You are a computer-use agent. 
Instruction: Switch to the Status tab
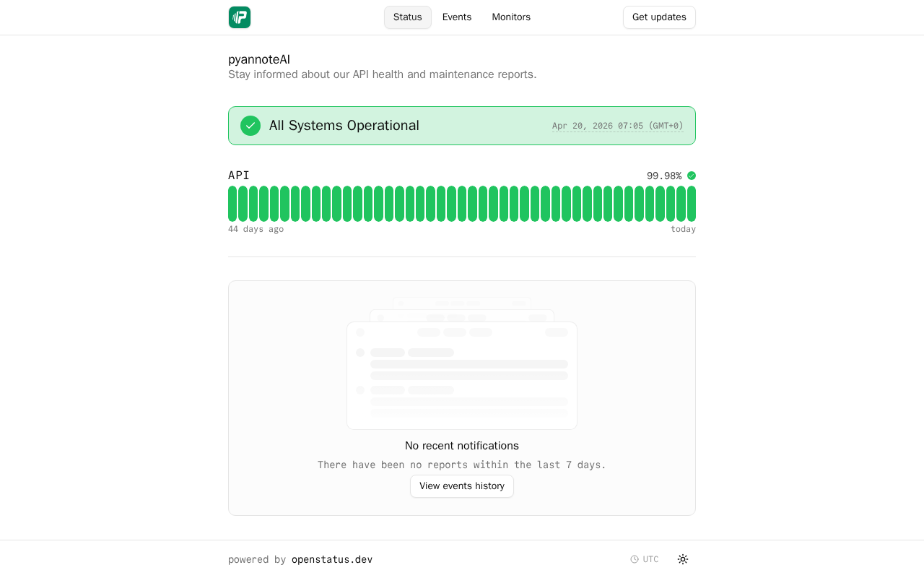tap(408, 17)
